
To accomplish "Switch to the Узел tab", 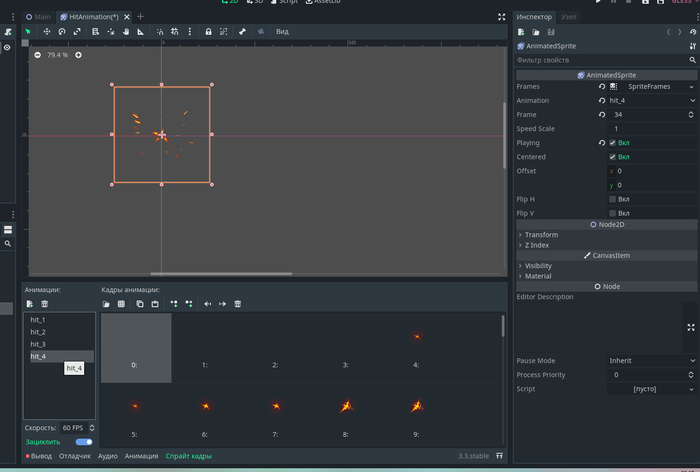I will pos(568,17).
